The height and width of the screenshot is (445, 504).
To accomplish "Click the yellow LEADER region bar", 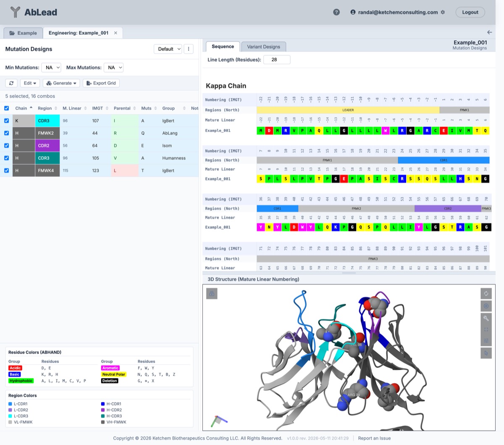I will [x=348, y=110].
